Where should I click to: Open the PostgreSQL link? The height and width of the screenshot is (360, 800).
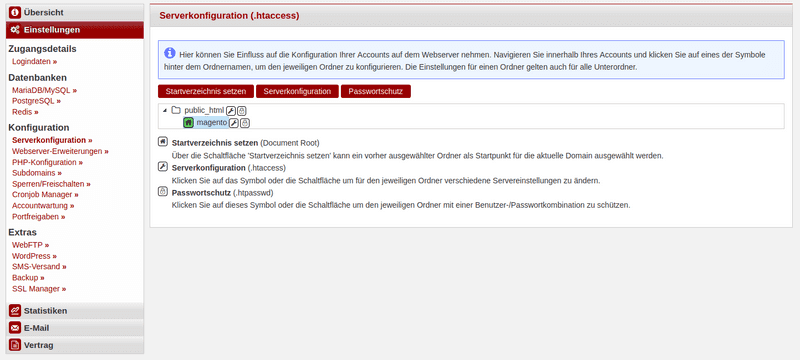pos(36,101)
